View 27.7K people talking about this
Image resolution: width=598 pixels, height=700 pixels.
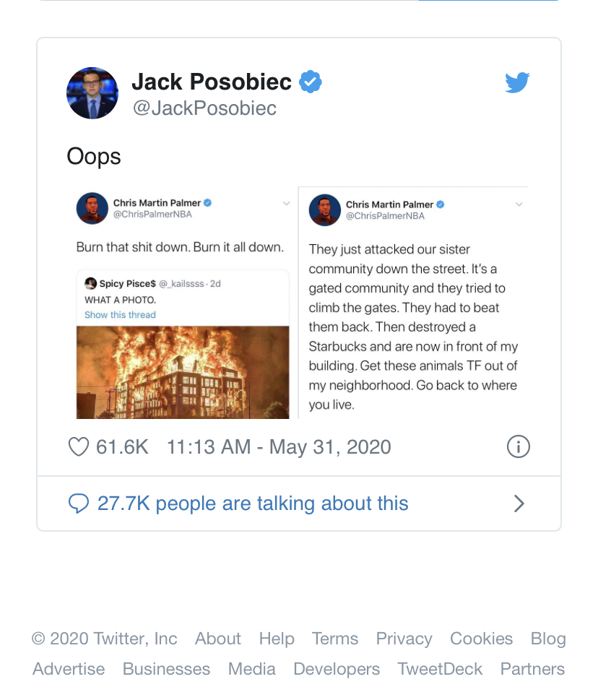click(x=253, y=504)
